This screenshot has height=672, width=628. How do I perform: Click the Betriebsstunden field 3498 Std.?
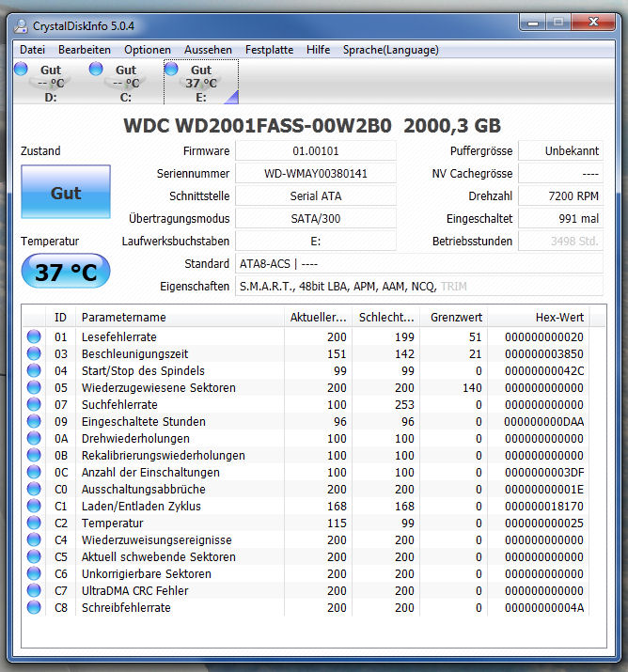pyautogui.click(x=560, y=242)
